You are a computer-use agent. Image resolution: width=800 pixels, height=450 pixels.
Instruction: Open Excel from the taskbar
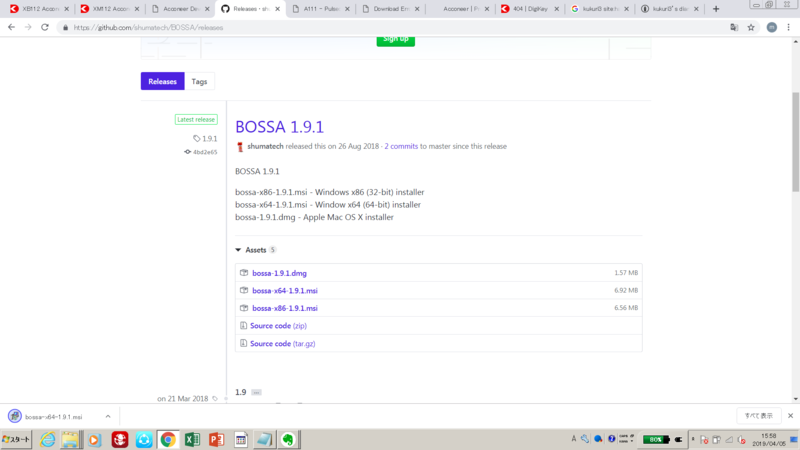[192, 439]
